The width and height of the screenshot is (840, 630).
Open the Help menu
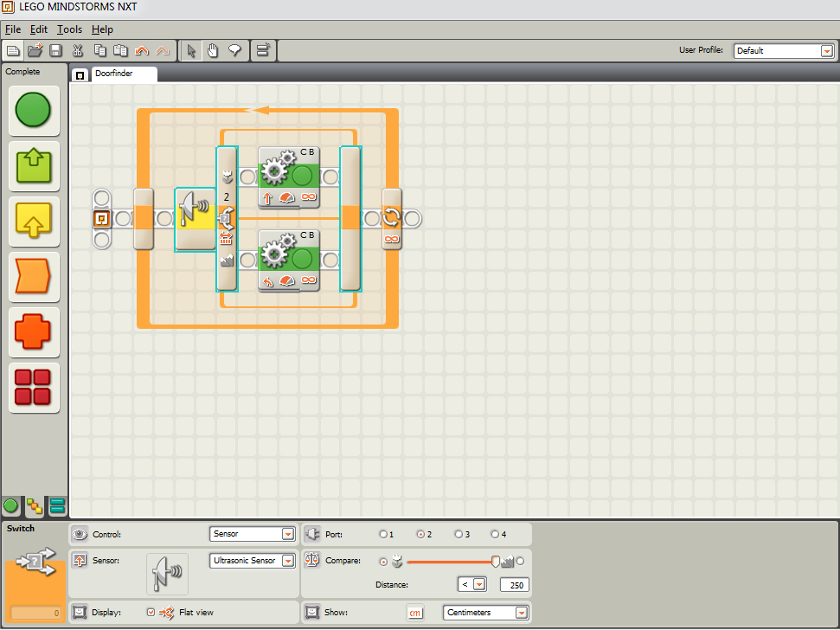102,29
